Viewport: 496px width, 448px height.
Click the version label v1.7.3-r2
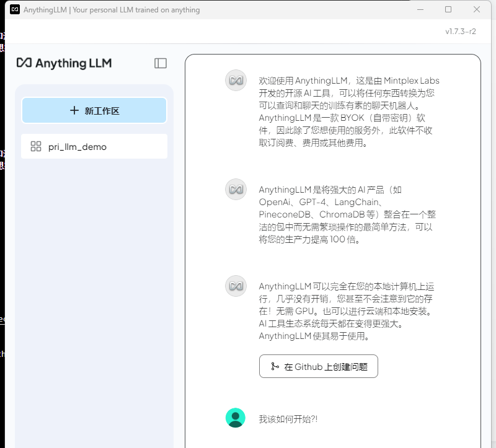tap(460, 32)
